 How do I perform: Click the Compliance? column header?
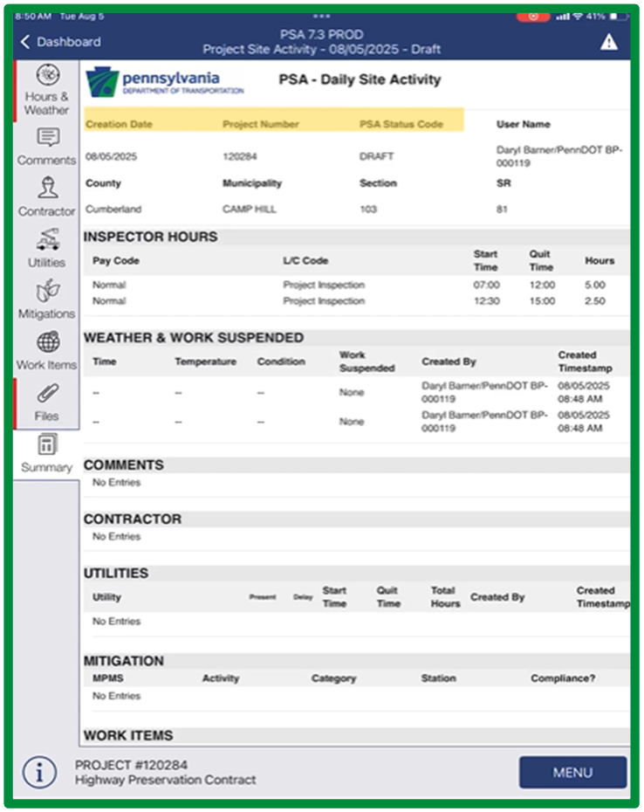click(x=563, y=678)
